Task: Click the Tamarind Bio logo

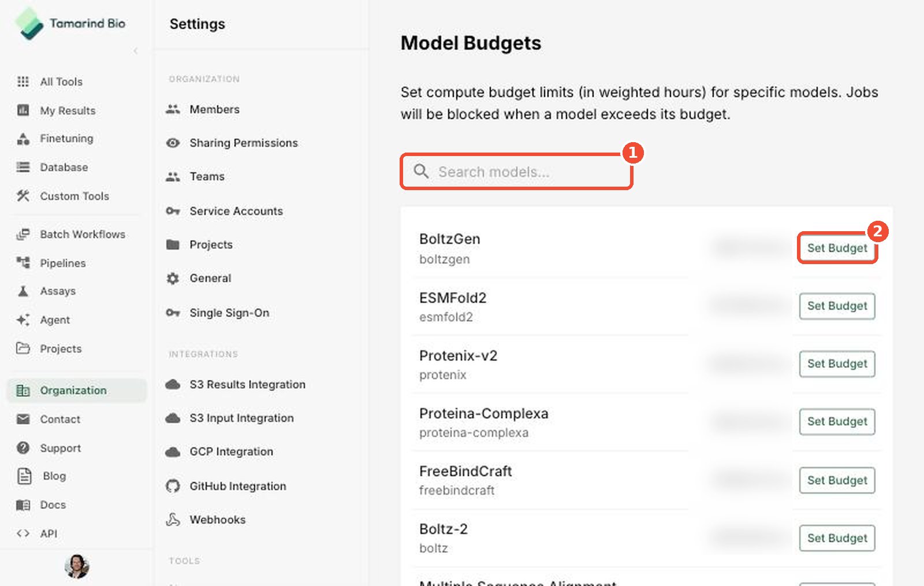Action: tap(70, 24)
